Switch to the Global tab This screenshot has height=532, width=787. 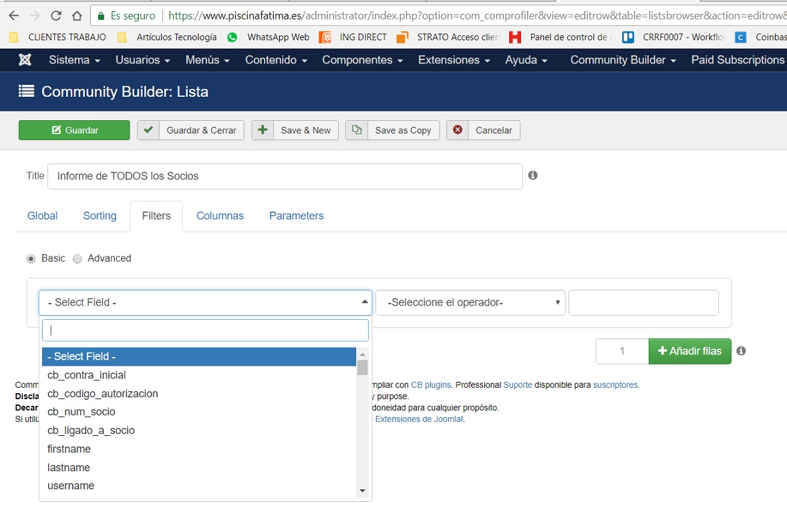[42, 216]
